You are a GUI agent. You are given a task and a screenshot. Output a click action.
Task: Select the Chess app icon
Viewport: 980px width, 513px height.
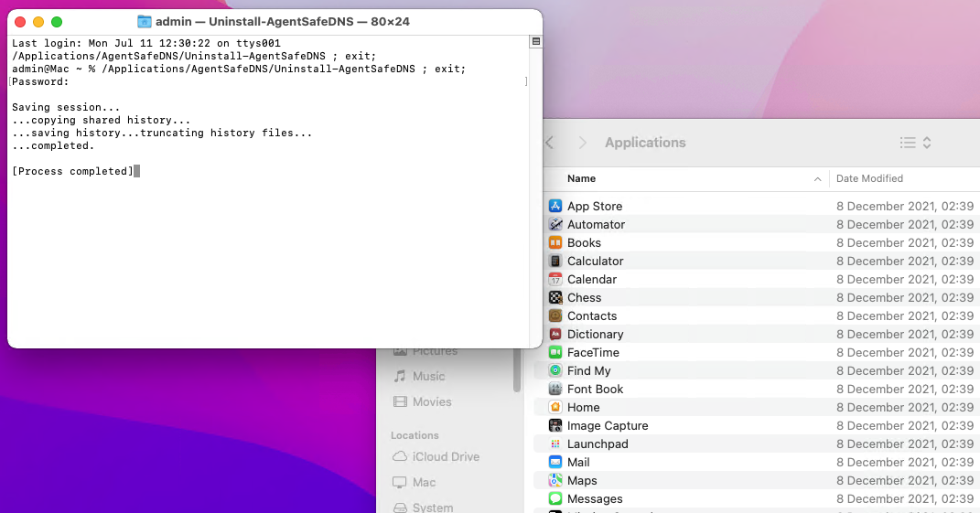555,297
